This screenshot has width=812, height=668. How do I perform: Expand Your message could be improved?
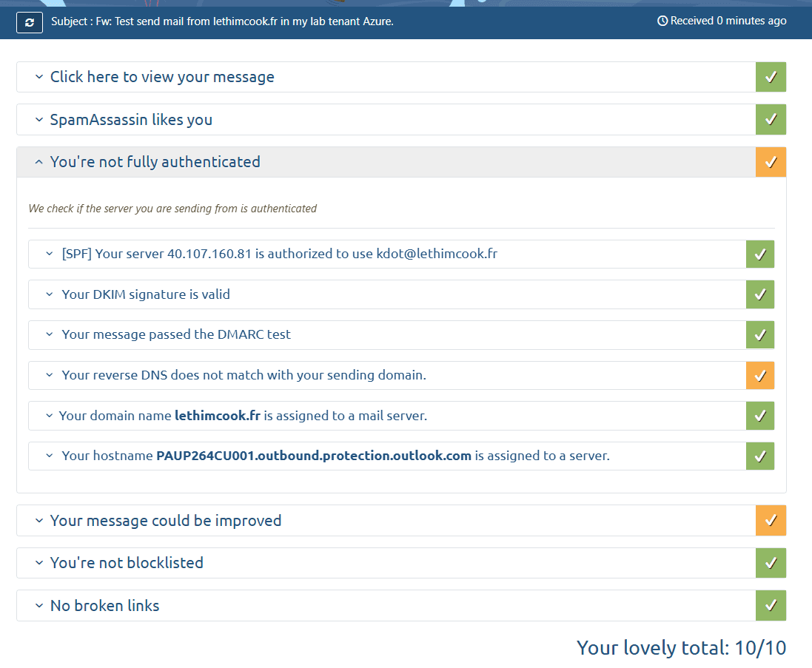tap(165, 521)
